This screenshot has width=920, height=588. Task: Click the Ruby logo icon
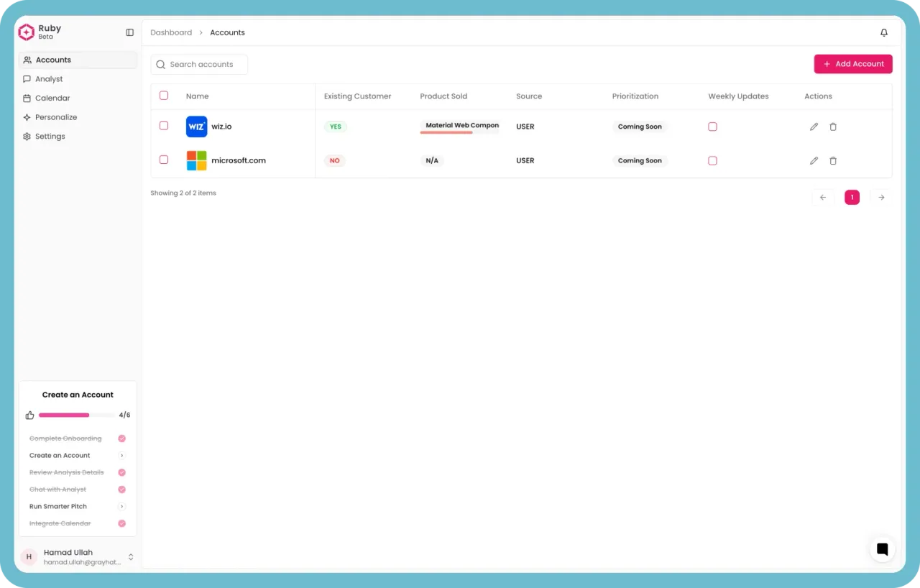tap(27, 32)
